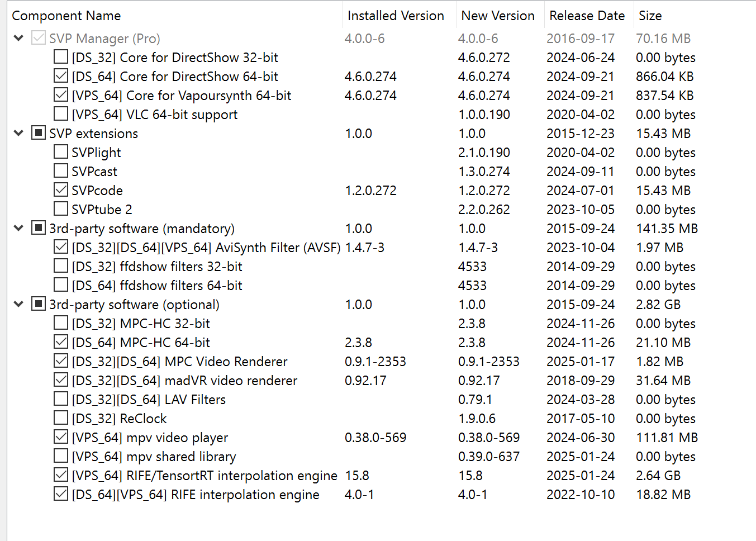Toggle madVR video renderer checkbox

pos(61,380)
